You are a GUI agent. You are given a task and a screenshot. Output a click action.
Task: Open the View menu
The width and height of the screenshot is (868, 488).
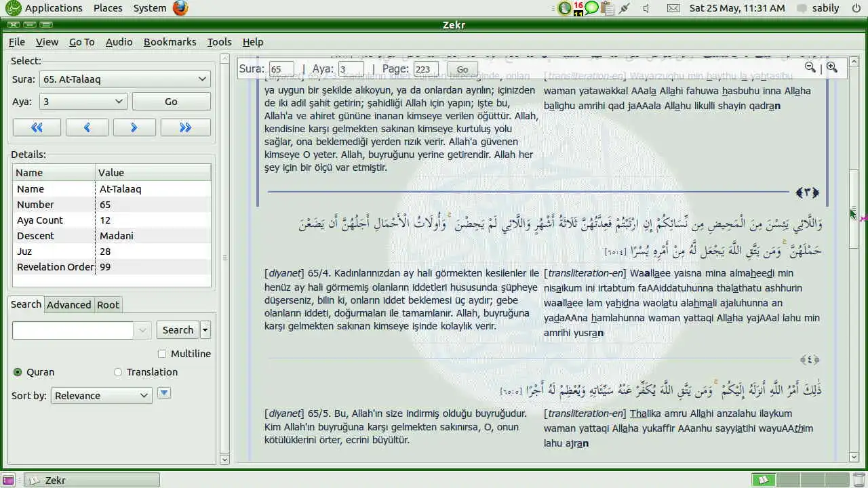tap(47, 42)
